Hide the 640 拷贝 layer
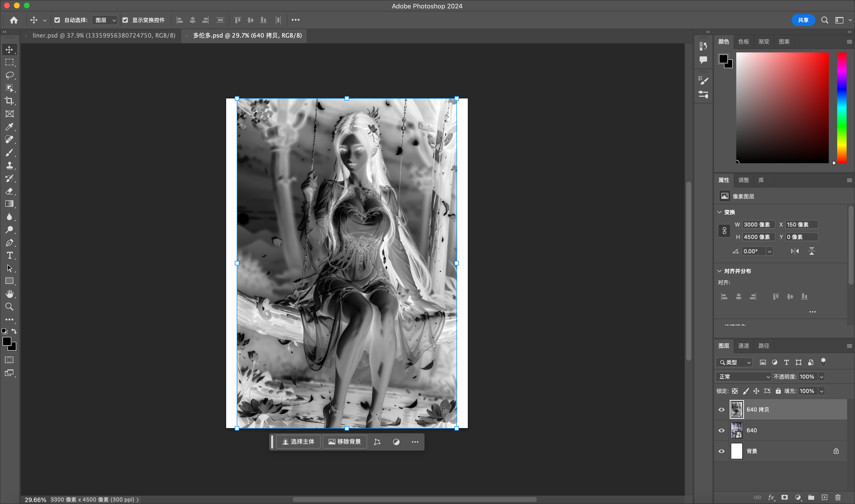The width and height of the screenshot is (855, 504). 721,410
